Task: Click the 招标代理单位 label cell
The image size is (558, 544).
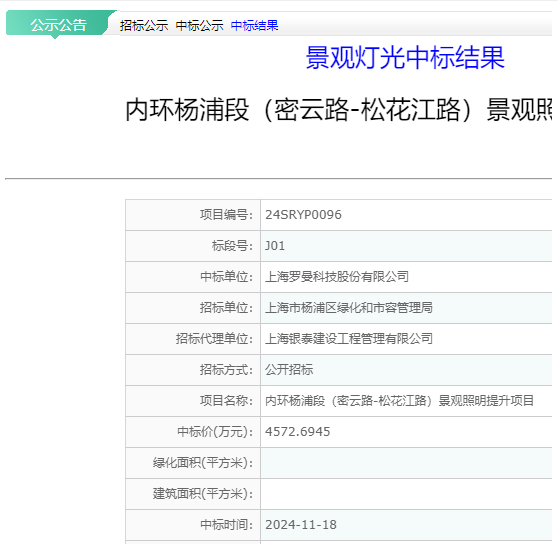Action: (x=193, y=339)
